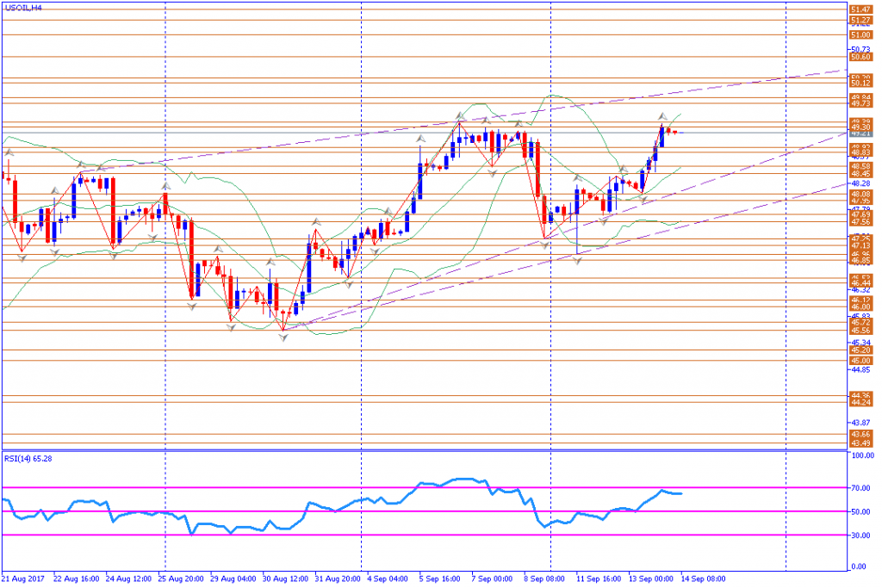Screen dimensions: 882x588
Task: Select the 8 Sep 08:00 time label
Action: click(544, 579)
